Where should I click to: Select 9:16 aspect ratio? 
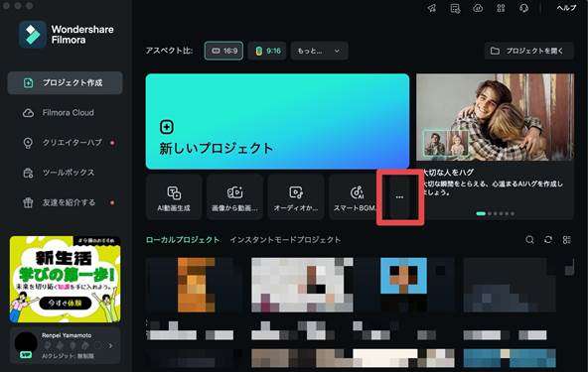point(267,51)
